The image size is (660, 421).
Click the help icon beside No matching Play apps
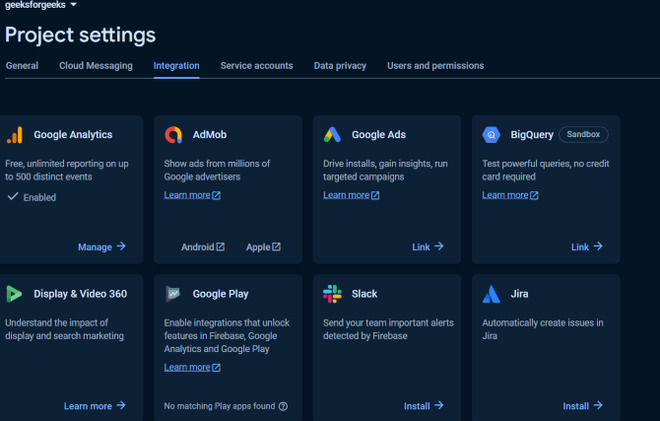[x=283, y=406]
